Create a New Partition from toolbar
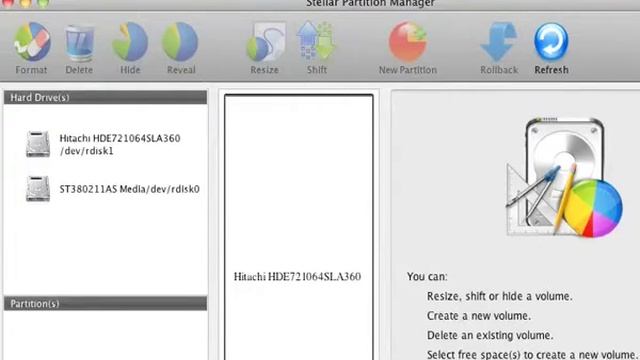 [408, 42]
